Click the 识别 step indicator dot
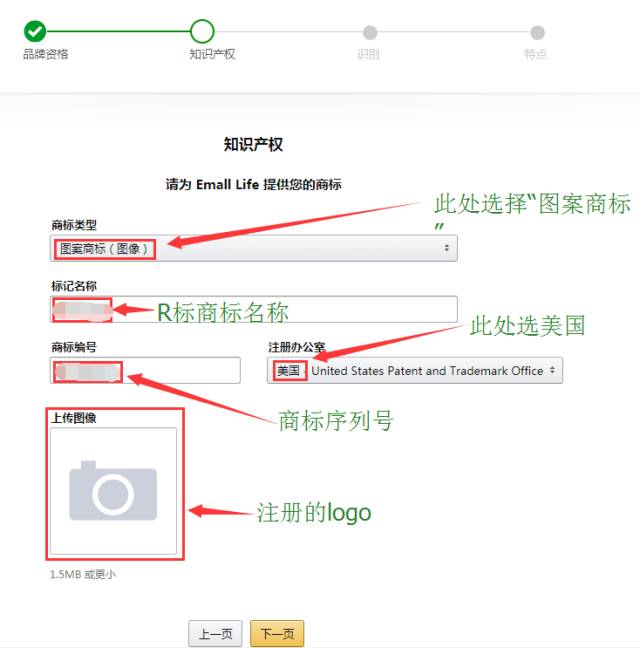The width and height of the screenshot is (640, 648). click(x=370, y=32)
